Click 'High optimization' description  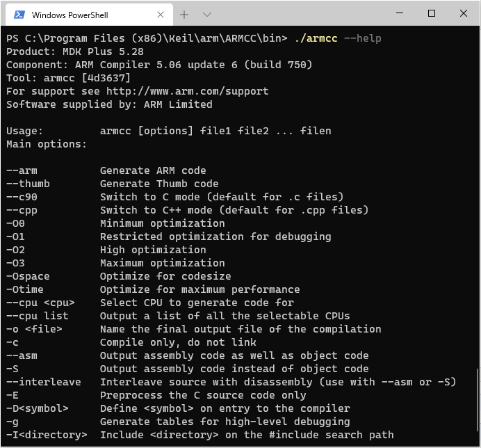click(153, 250)
